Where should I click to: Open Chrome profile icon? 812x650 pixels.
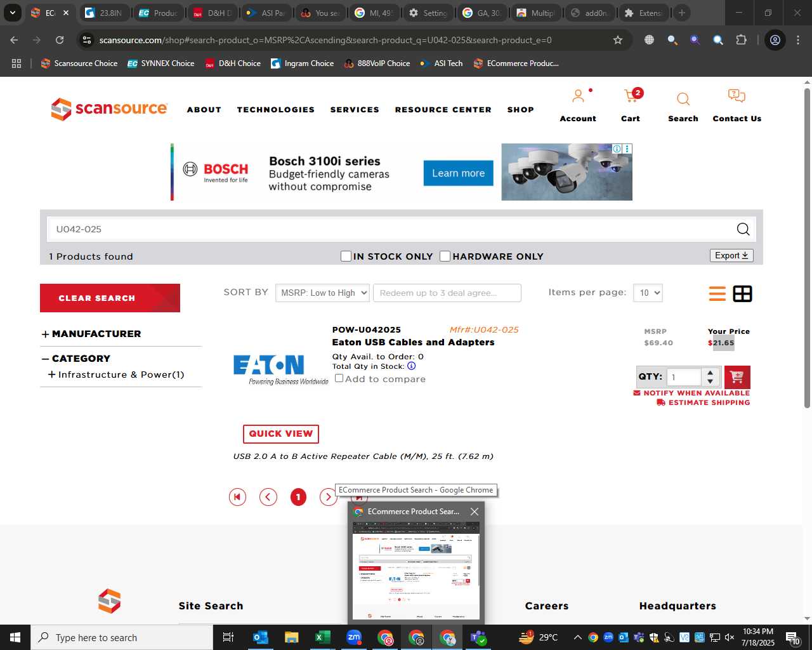pyautogui.click(x=775, y=40)
